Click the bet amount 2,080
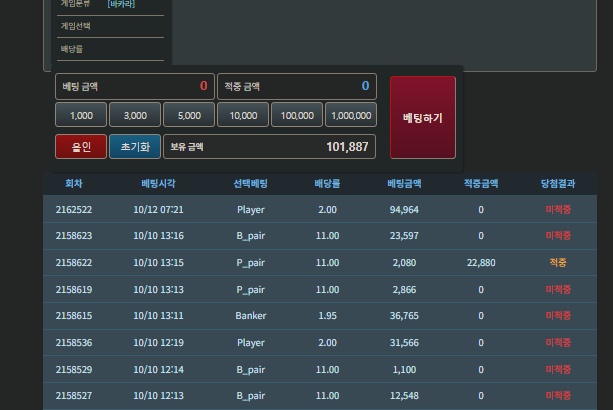 pos(404,262)
